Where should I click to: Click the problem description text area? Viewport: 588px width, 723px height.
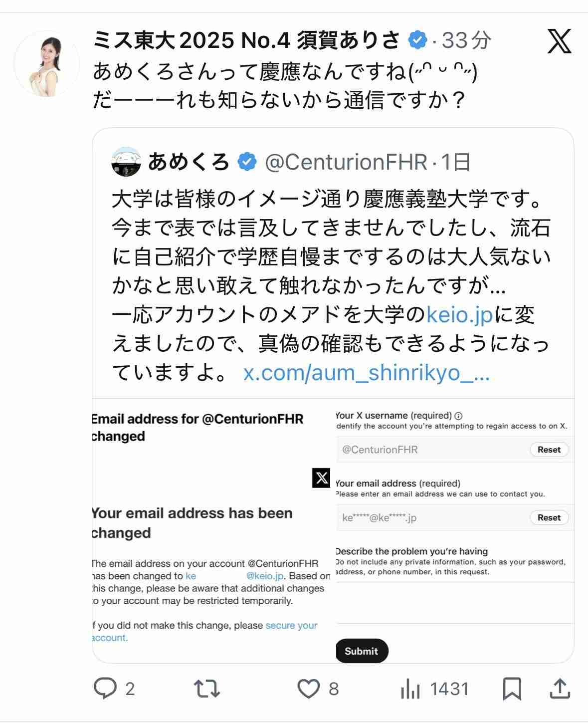454,602
